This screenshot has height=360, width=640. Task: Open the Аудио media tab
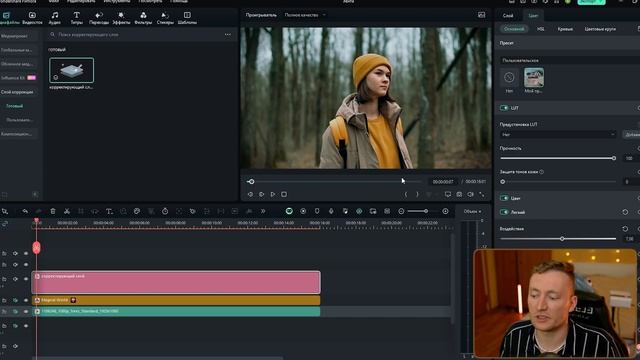click(x=55, y=18)
